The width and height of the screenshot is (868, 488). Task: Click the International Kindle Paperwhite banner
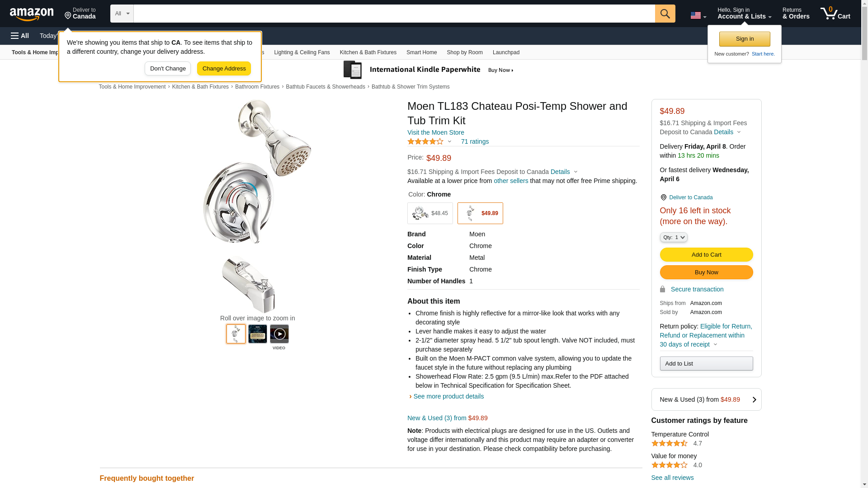428,70
